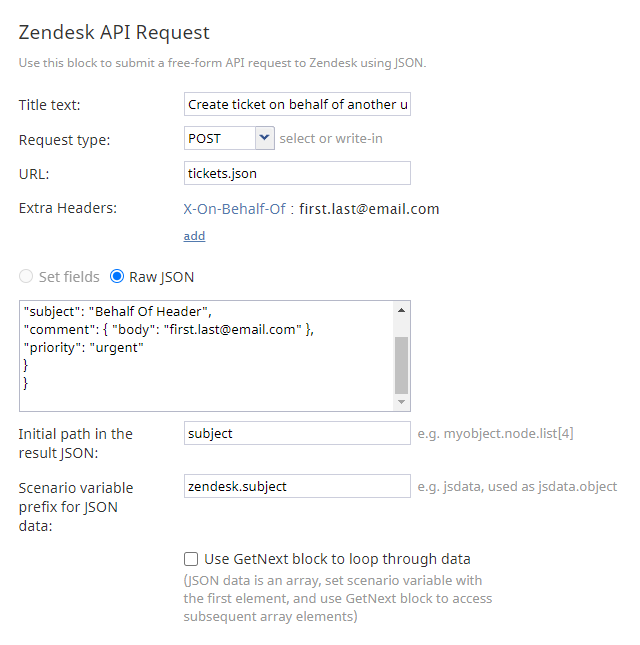Image resolution: width=640 pixels, height=645 pixels.
Task: Click the Use GetNext block label text
Action: coord(337,559)
